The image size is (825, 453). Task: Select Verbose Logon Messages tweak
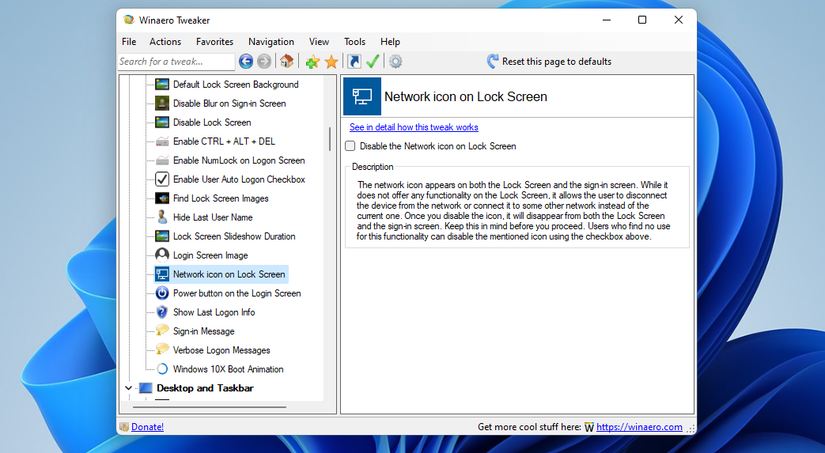pyautogui.click(x=222, y=350)
